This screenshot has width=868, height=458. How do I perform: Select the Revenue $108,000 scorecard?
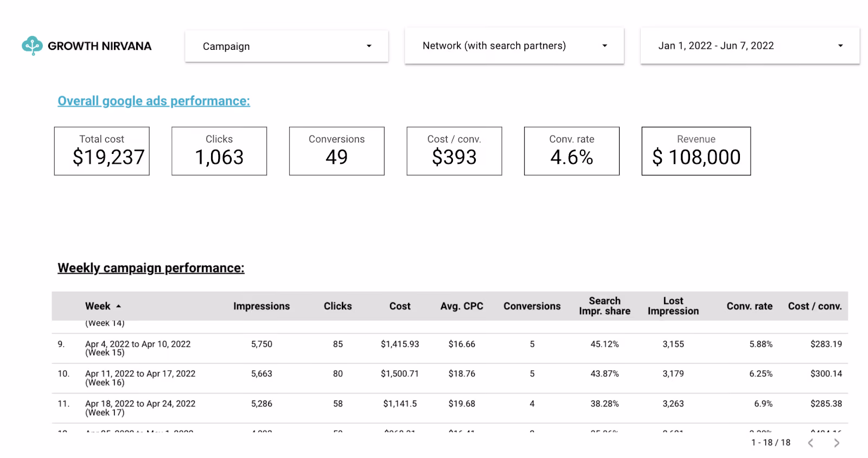coord(696,151)
